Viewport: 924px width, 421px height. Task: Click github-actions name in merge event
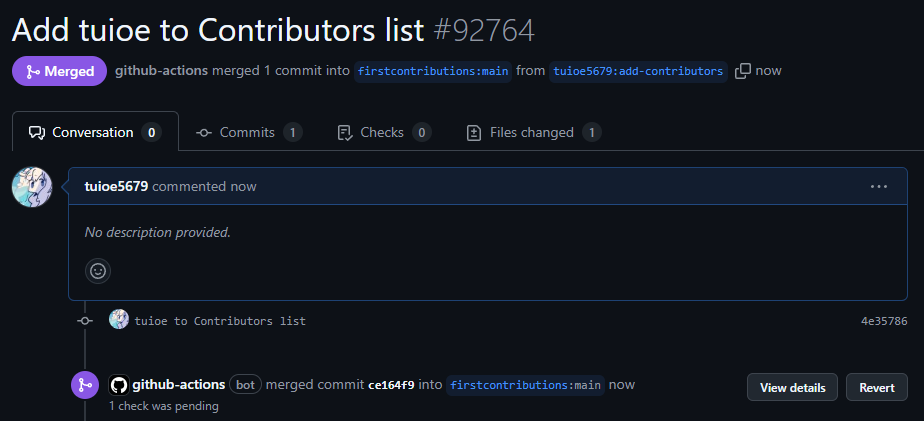pyautogui.click(x=179, y=384)
